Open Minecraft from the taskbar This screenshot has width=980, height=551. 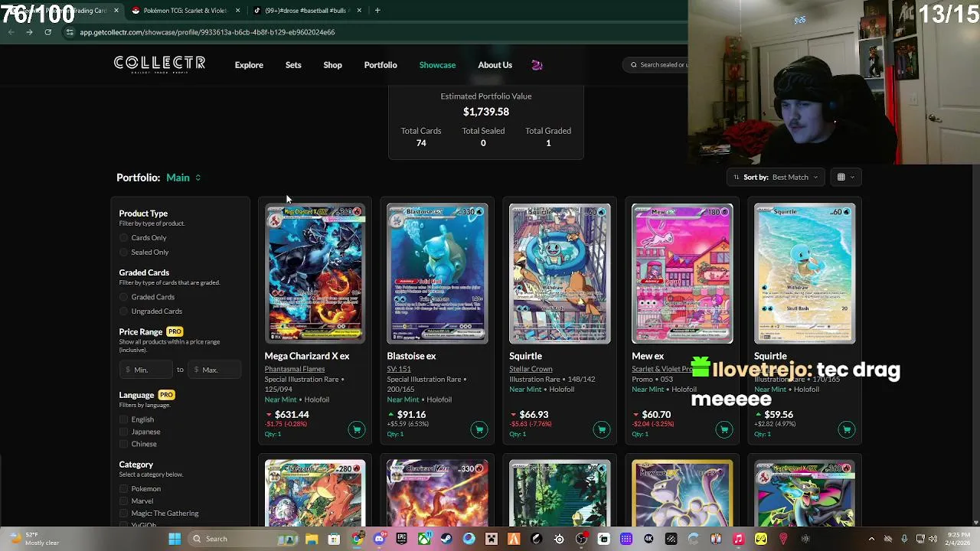tap(491, 539)
